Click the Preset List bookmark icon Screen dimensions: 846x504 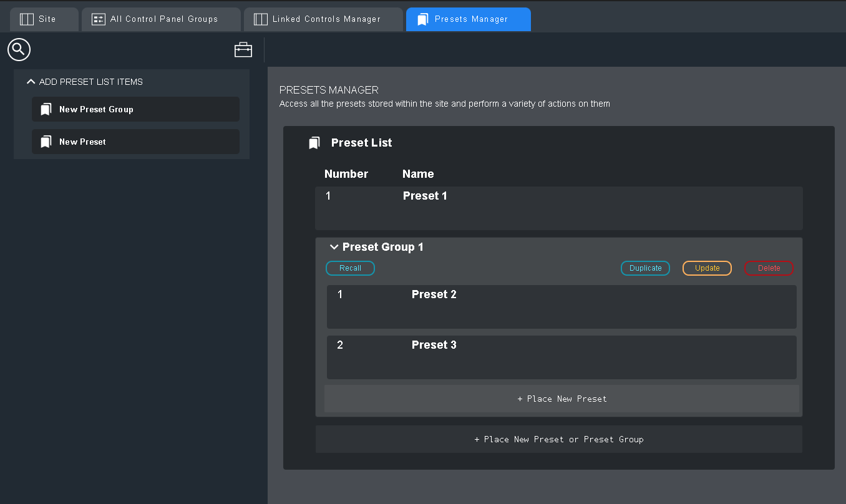pos(314,143)
